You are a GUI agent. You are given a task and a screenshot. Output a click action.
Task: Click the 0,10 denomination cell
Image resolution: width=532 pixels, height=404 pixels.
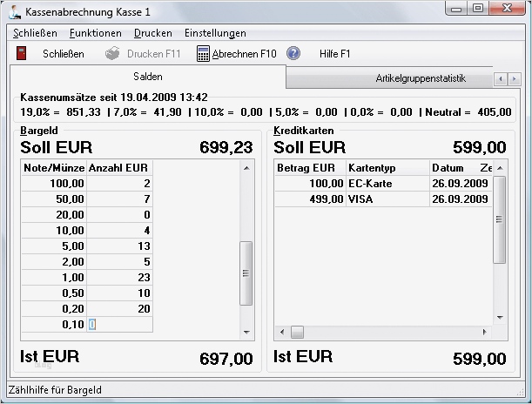pyautogui.click(x=54, y=325)
